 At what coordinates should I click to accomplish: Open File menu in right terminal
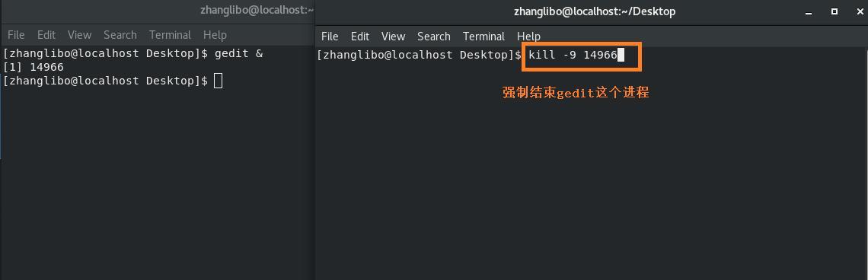point(330,37)
